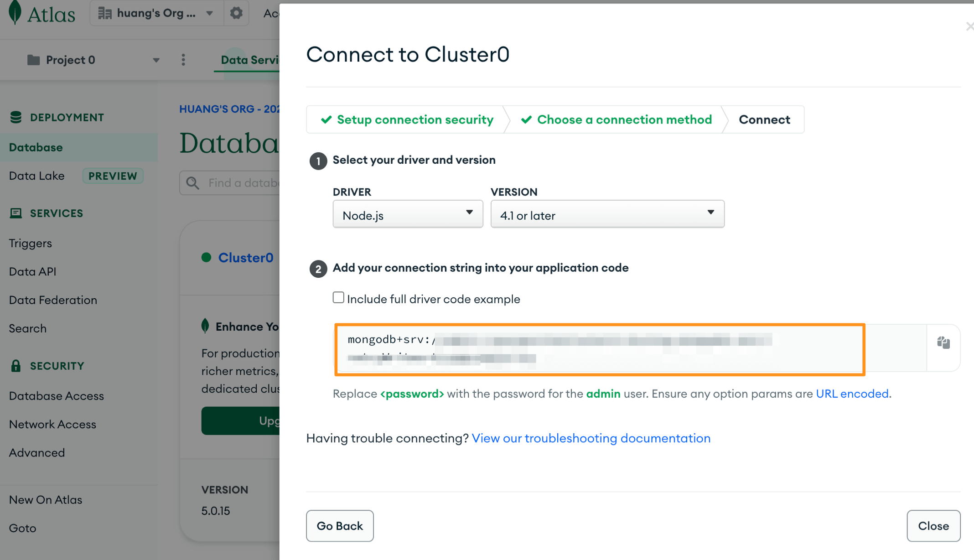Click the mongodb+srv connection string field

(599, 349)
